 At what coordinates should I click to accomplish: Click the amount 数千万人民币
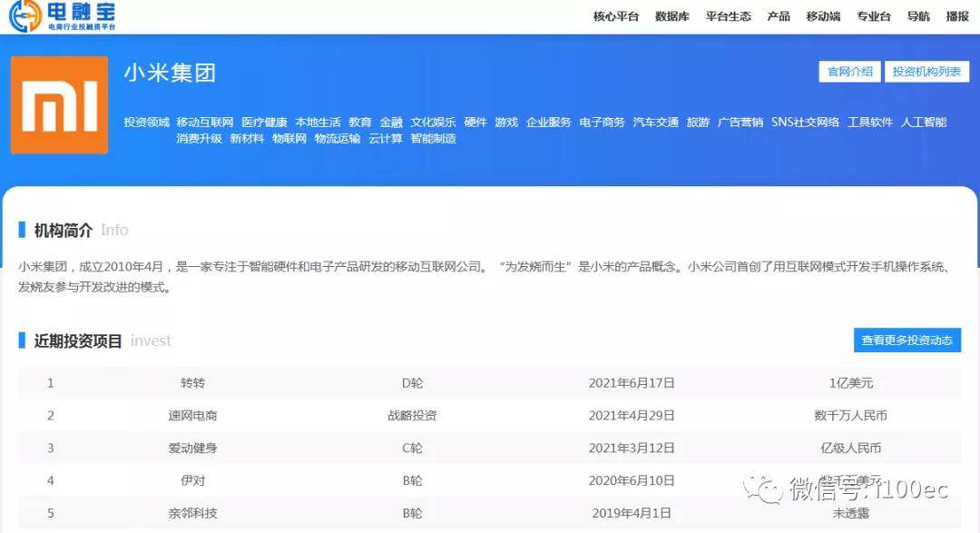point(850,415)
